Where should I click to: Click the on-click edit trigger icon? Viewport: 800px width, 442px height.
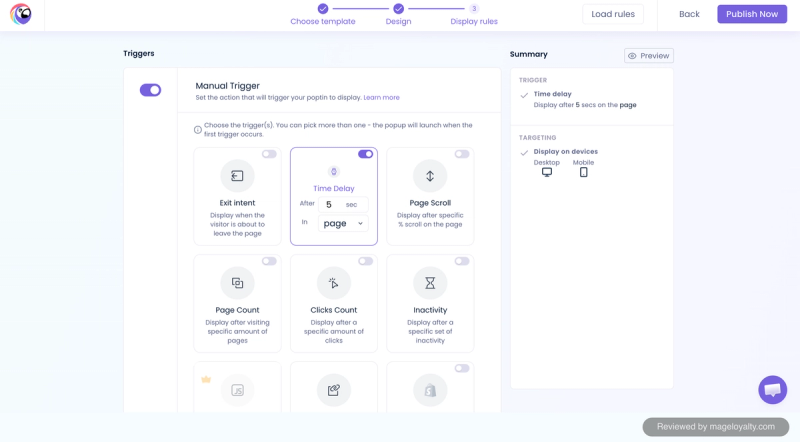[334, 390]
